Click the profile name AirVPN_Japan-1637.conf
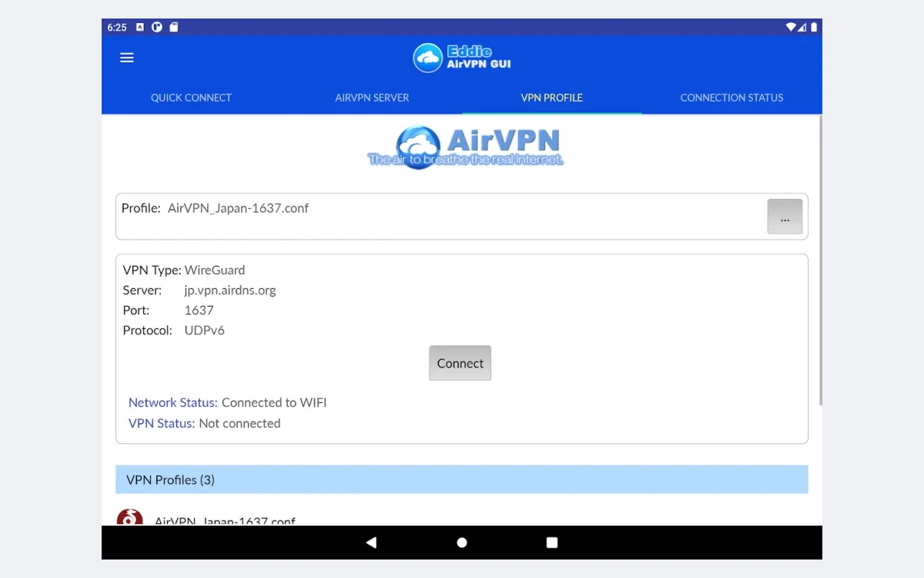The height and width of the screenshot is (578, 924). (x=238, y=208)
